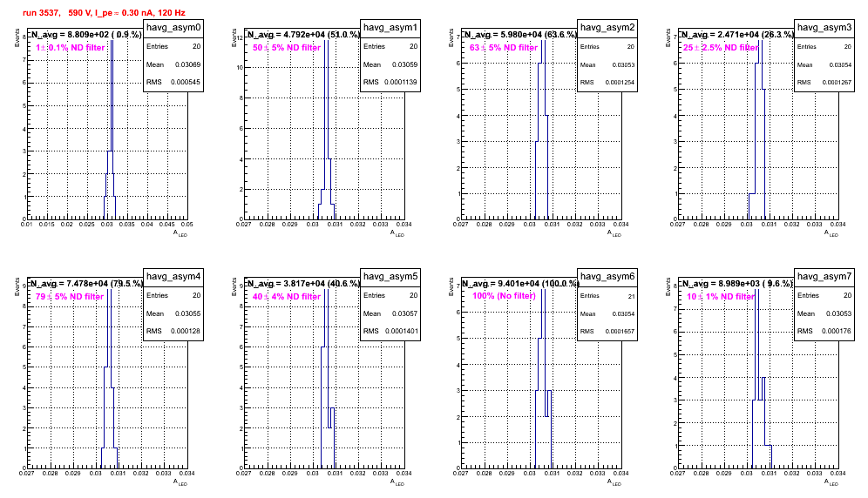Screen dimensions: 868x498
Task: Click RMS 0.0001401 in havg_asym5 box
Action: coord(390,331)
